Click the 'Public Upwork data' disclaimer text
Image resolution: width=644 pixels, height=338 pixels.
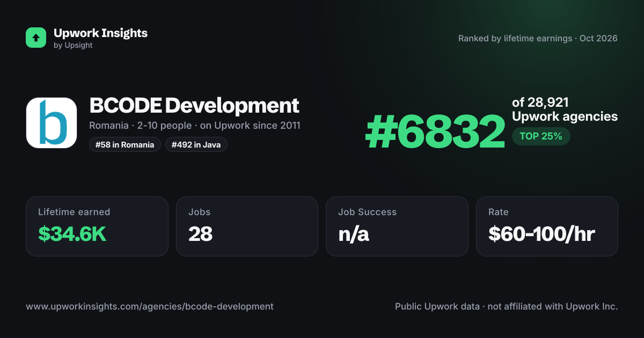(x=507, y=307)
